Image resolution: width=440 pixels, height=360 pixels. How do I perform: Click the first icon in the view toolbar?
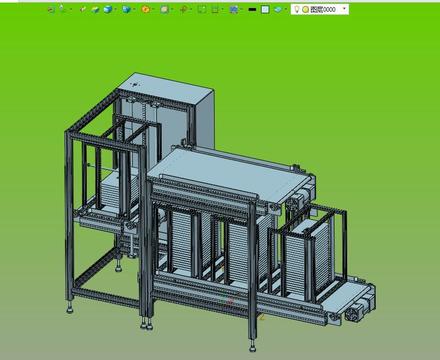click(x=51, y=10)
